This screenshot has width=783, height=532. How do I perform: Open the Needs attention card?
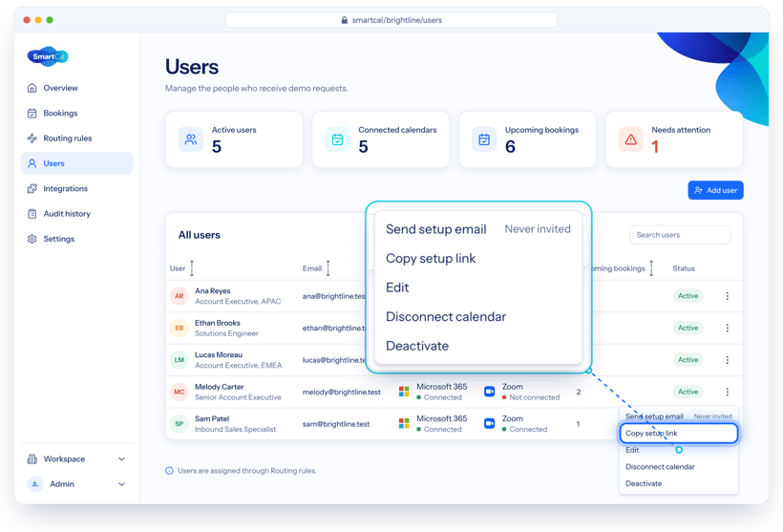pos(674,139)
